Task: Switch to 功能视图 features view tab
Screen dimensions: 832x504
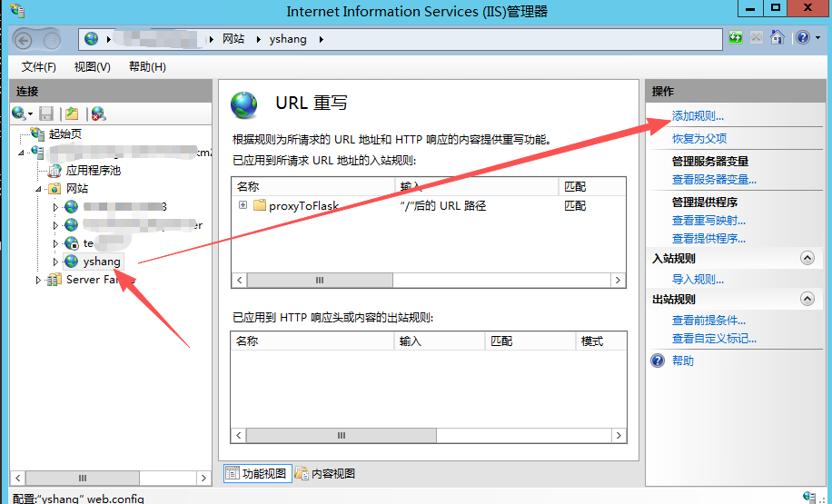Action: point(258,473)
